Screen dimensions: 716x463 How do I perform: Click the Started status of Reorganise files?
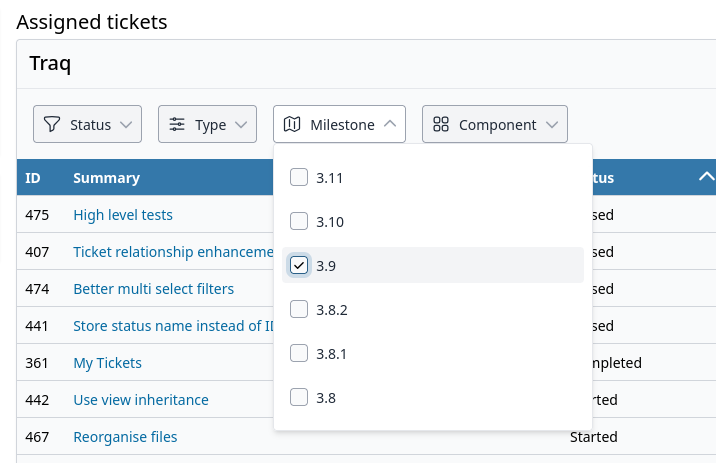point(594,437)
